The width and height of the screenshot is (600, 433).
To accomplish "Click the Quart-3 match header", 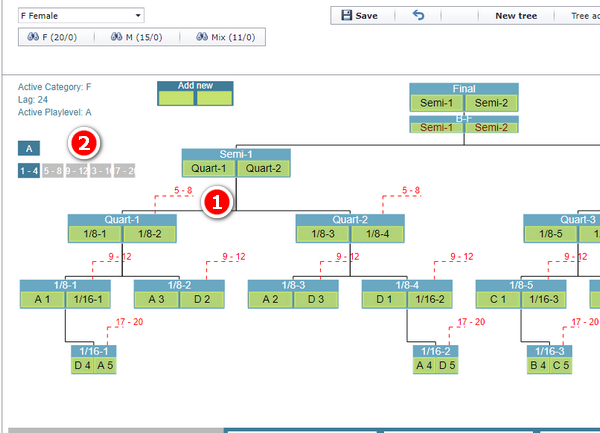I will [578, 220].
